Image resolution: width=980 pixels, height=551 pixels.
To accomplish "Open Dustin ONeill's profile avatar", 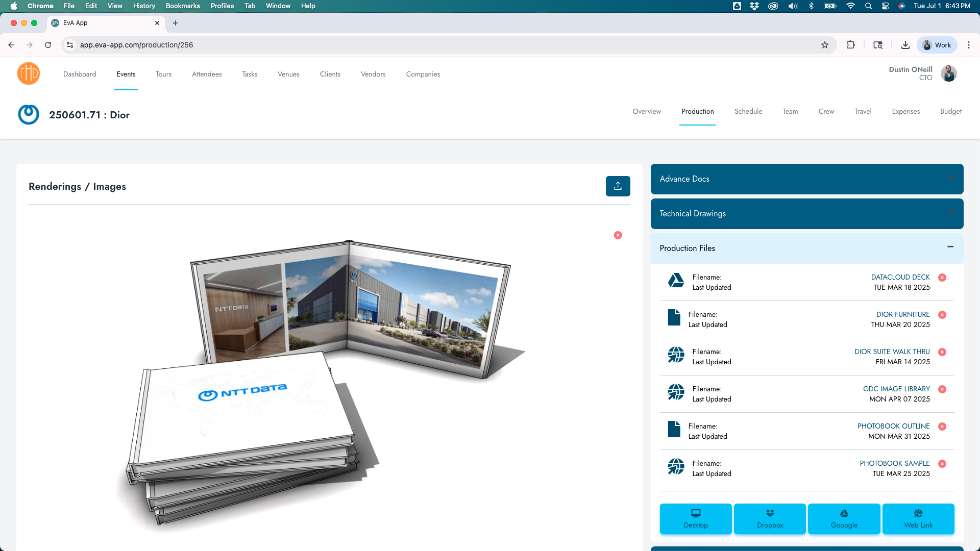I will (x=949, y=73).
